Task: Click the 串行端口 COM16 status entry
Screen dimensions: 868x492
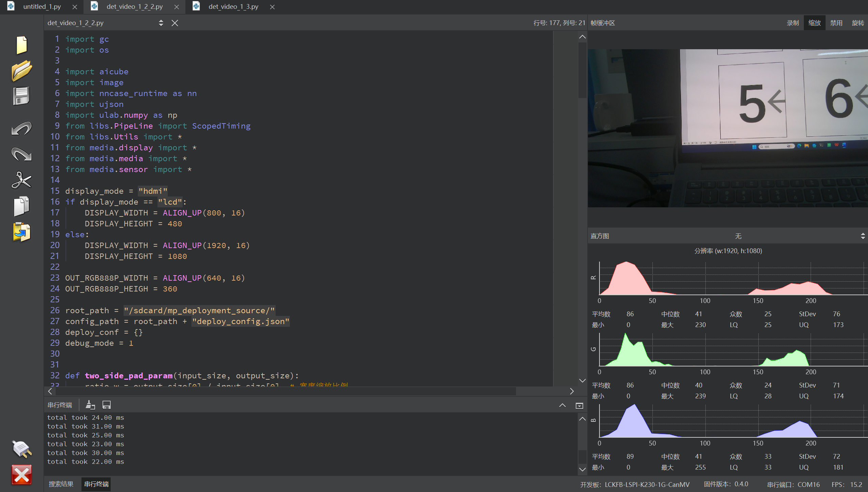Action: click(x=793, y=485)
